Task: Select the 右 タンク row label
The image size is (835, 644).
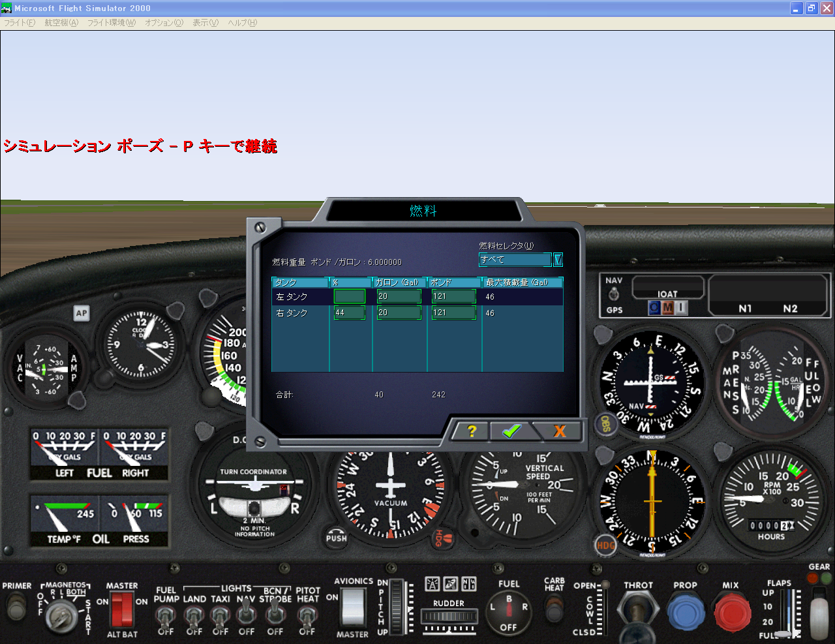Action: click(x=292, y=313)
